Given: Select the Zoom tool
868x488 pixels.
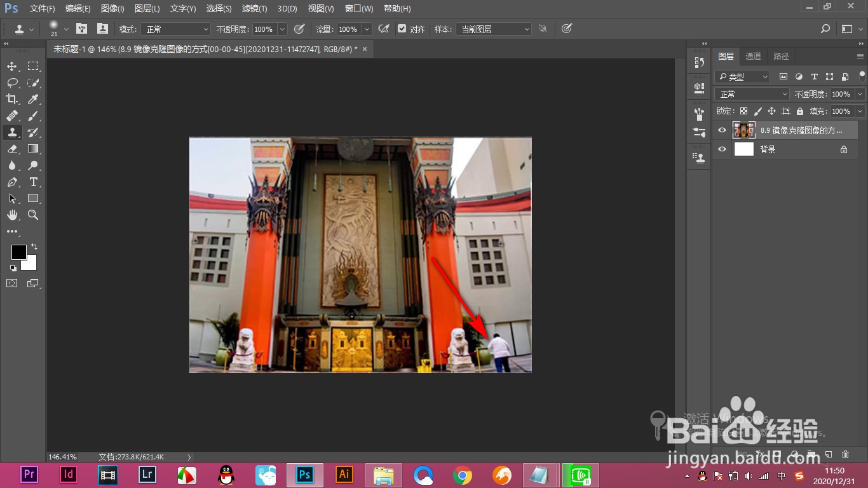Looking at the screenshot, I should pyautogui.click(x=33, y=215).
